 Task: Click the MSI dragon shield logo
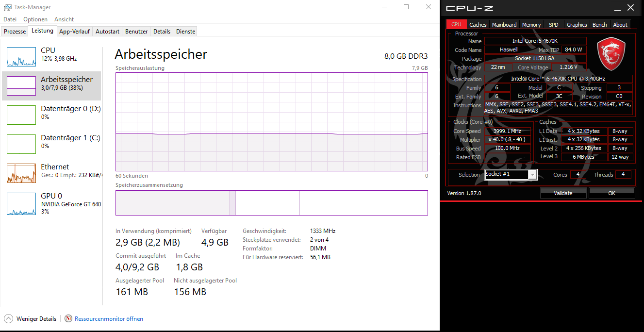click(x=611, y=53)
